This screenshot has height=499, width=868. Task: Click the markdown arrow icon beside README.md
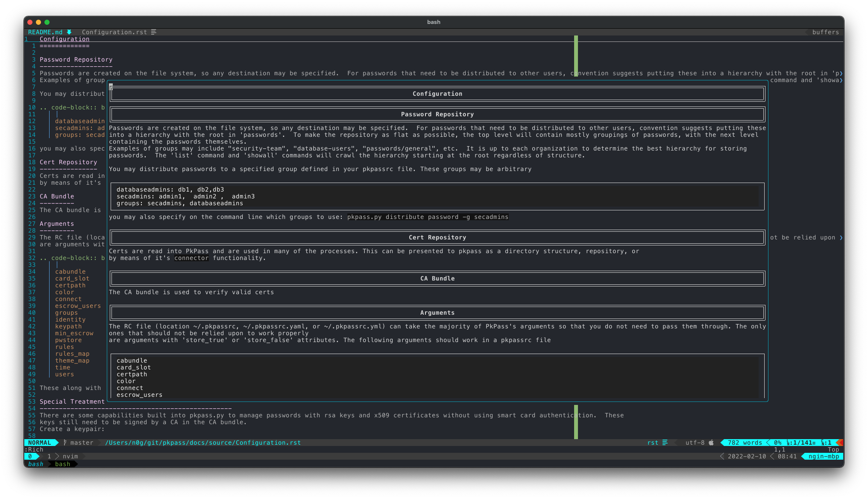pyautogui.click(x=69, y=32)
